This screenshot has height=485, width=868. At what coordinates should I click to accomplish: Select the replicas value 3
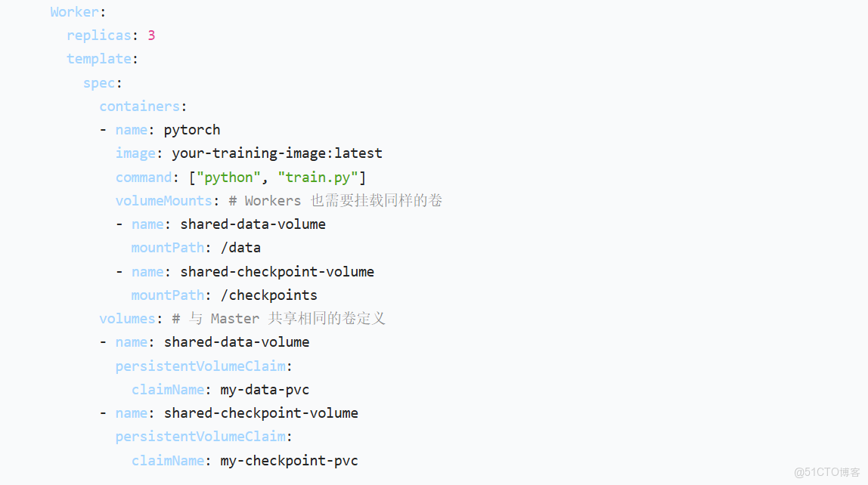tap(151, 36)
